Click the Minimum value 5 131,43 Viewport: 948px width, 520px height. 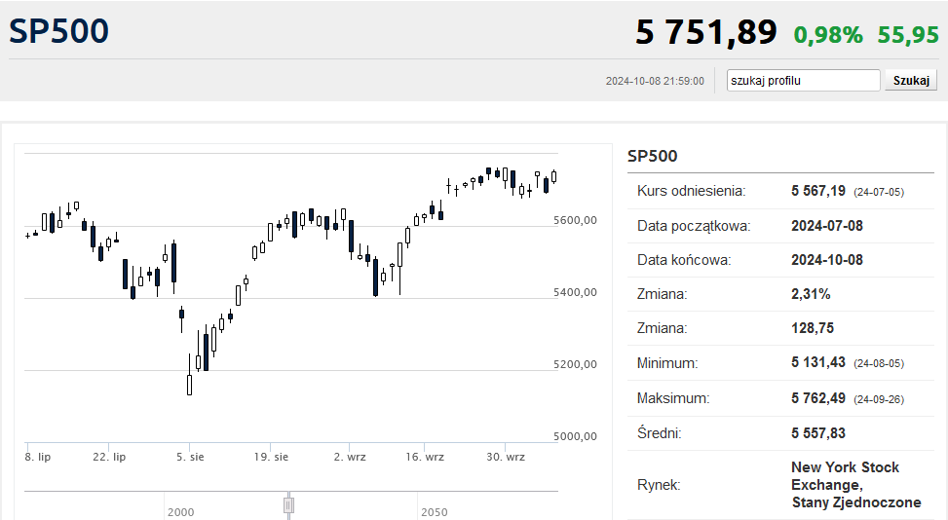click(x=818, y=363)
